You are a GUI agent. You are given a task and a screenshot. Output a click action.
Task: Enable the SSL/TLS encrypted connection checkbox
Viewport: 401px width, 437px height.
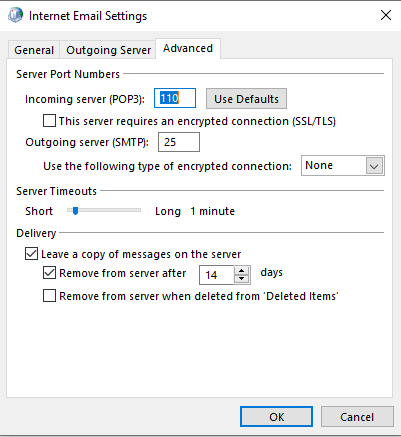tap(49, 121)
